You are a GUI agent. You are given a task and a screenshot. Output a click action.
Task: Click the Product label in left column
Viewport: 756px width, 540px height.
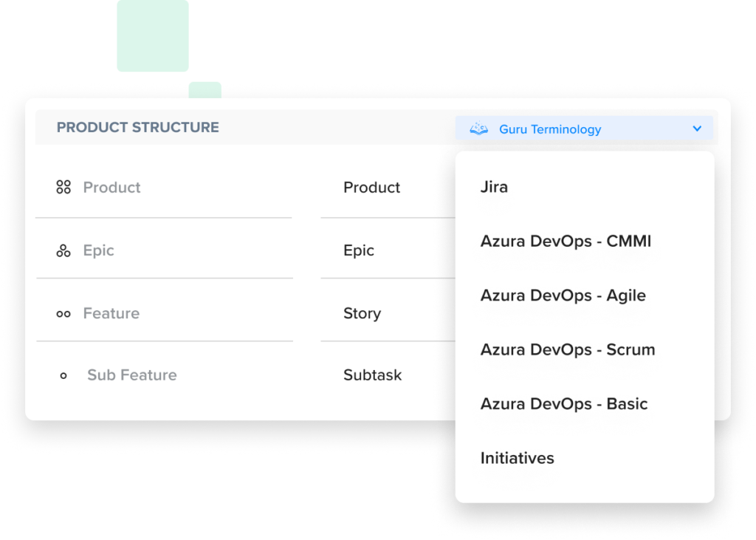click(x=111, y=188)
